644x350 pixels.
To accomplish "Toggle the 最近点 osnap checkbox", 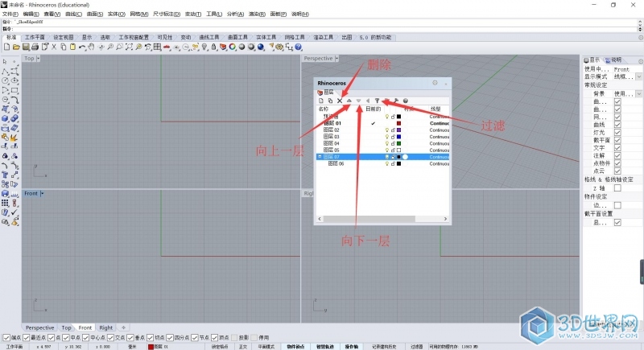I will 27,338.
